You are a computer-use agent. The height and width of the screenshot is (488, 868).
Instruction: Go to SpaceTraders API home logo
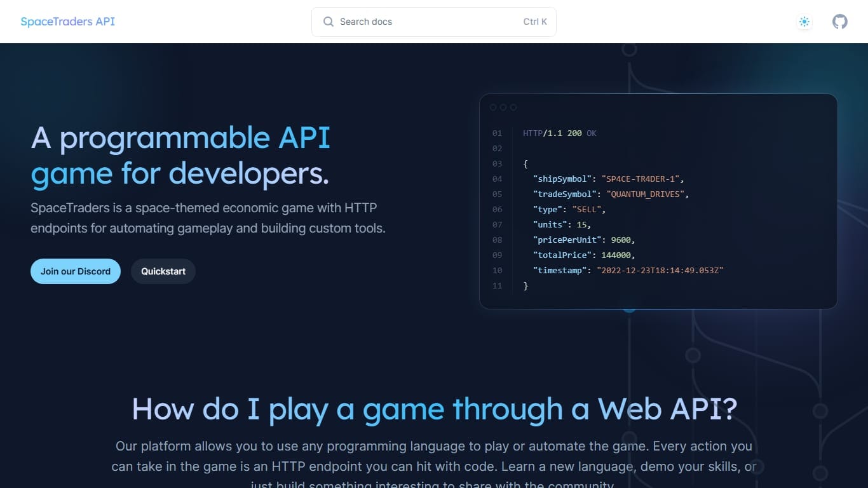coord(67,22)
